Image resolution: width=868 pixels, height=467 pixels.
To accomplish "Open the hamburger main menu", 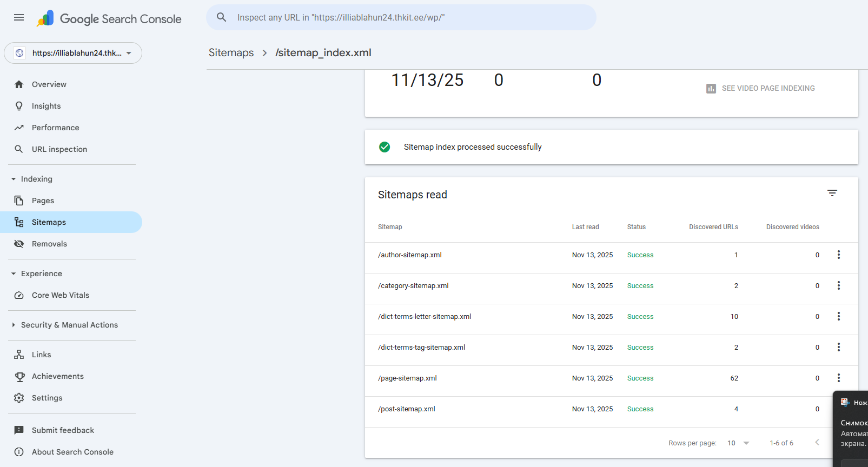I will point(19,17).
